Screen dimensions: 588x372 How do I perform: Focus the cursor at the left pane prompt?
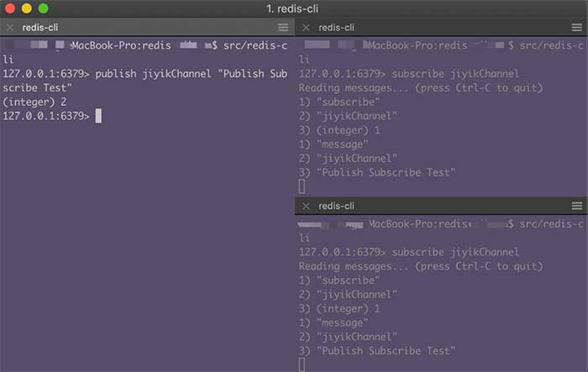point(98,116)
